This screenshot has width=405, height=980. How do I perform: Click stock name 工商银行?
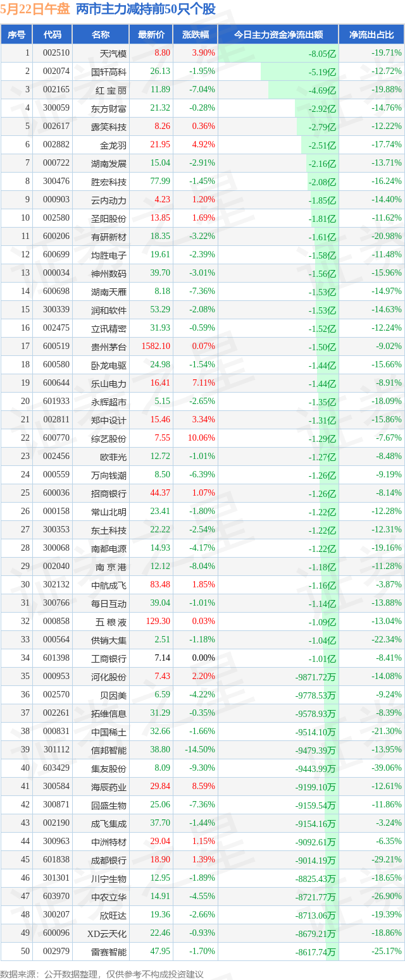[x=109, y=658]
